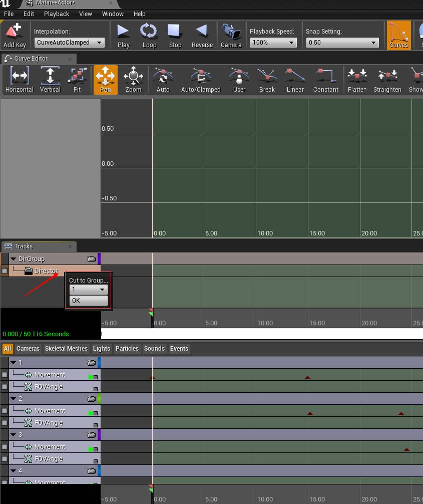The image size is (423, 504).
Task: Collapse track group 2
Action: [13, 399]
